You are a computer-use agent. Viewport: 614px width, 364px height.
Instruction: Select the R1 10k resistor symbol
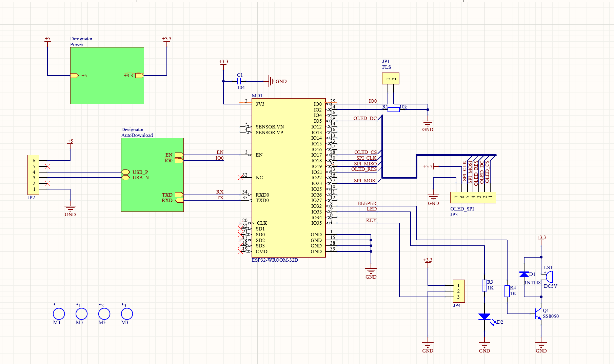[x=393, y=109]
